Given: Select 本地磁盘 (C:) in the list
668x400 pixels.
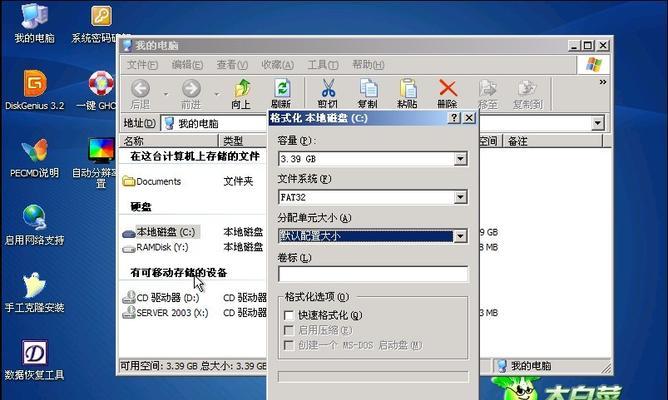Looking at the screenshot, I should coord(159,232).
